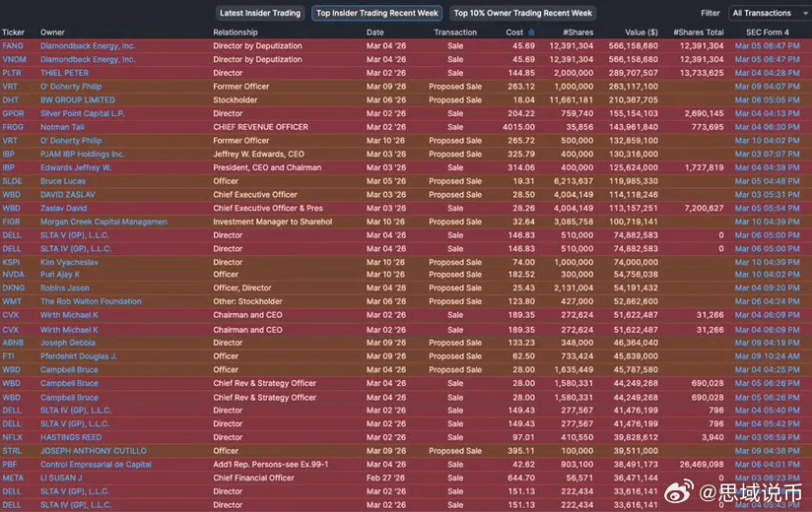Image resolution: width=812 pixels, height=512 pixels.
Task: Open owner Joseph Gebbia's link
Action: (68, 343)
